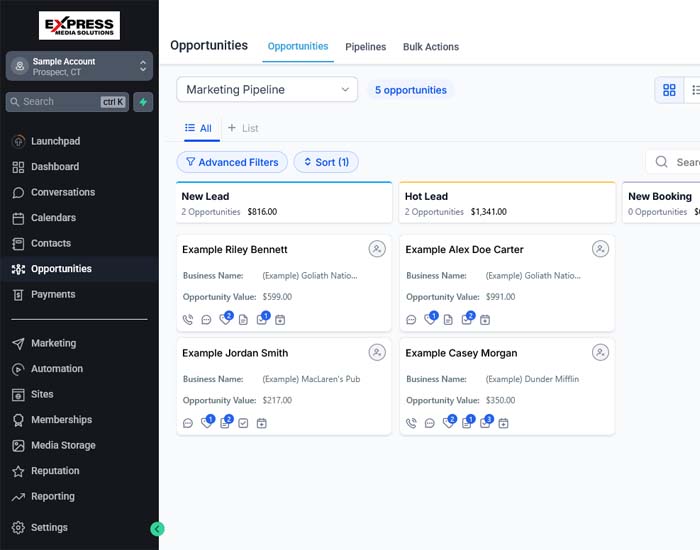This screenshot has height=550, width=700.
Task: Open the Opportunities tab
Action: [x=298, y=46]
